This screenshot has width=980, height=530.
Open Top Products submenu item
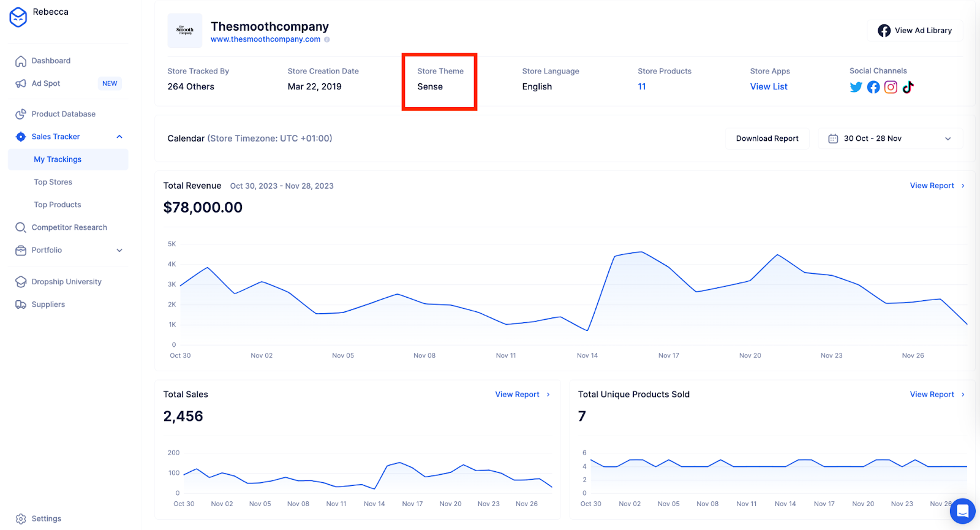pos(58,205)
